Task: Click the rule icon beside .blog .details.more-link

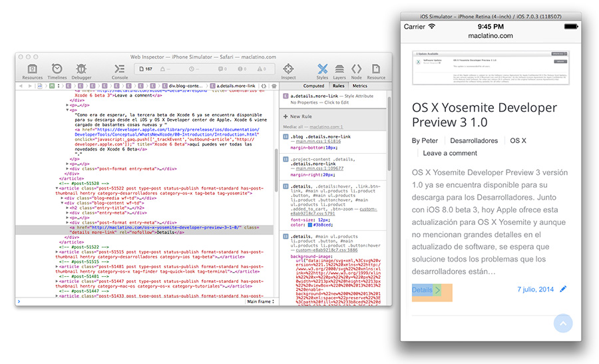Action: 286,136
